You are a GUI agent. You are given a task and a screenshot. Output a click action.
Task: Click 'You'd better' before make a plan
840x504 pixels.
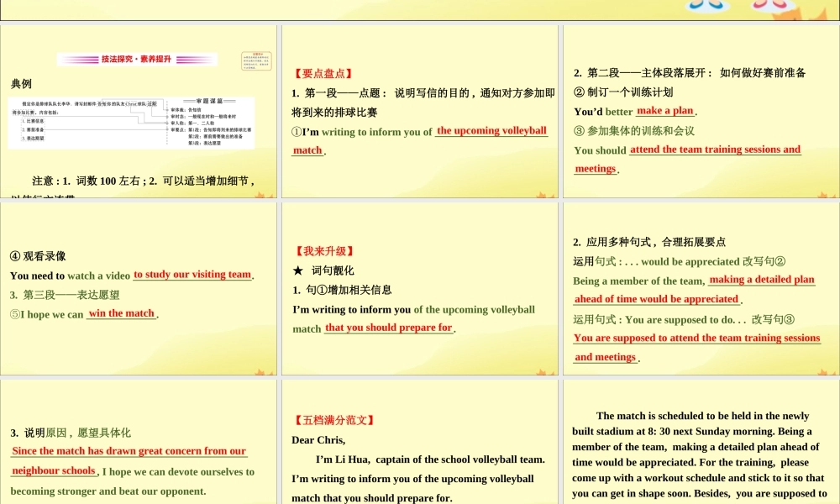click(603, 112)
